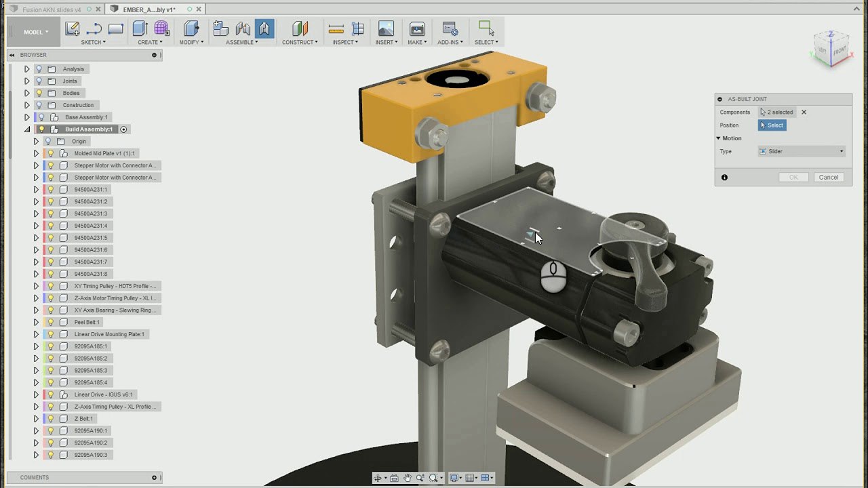Click the Orbit navigation icon
Screen dimensions: 868x488
coord(378,478)
